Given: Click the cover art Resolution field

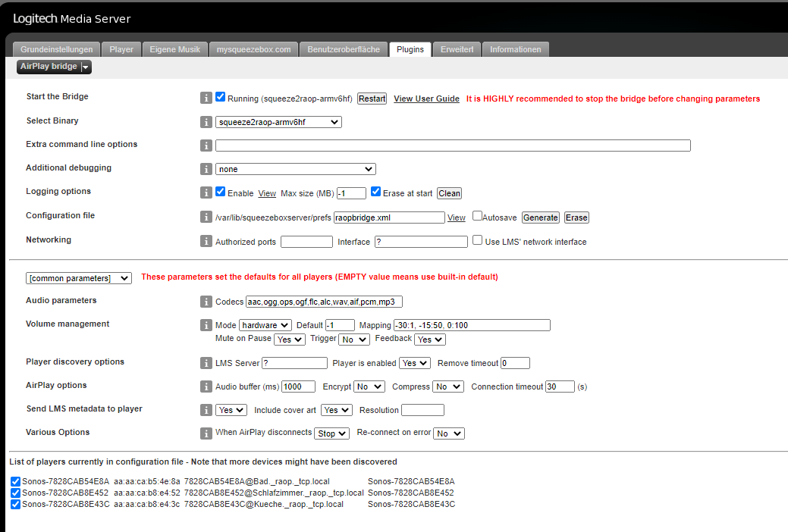Looking at the screenshot, I should click(x=422, y=411).
